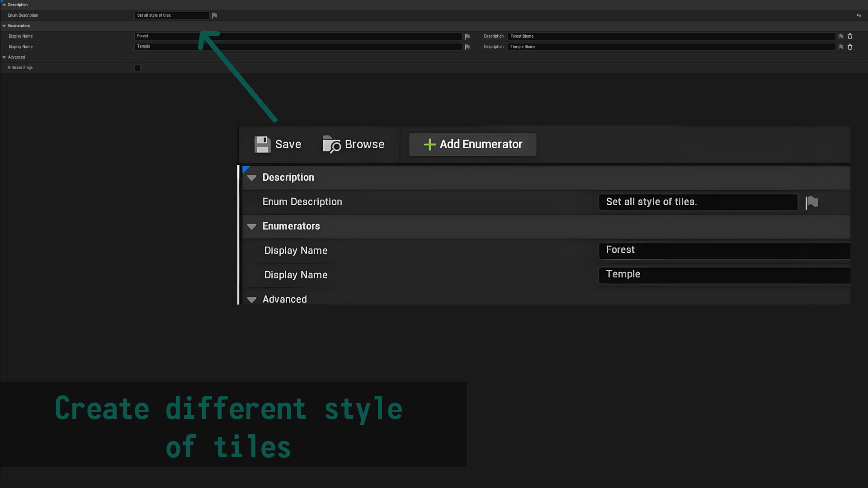Click the Temple Biome description field
This screenshot has width=868, height=488.
pos(671,47)
